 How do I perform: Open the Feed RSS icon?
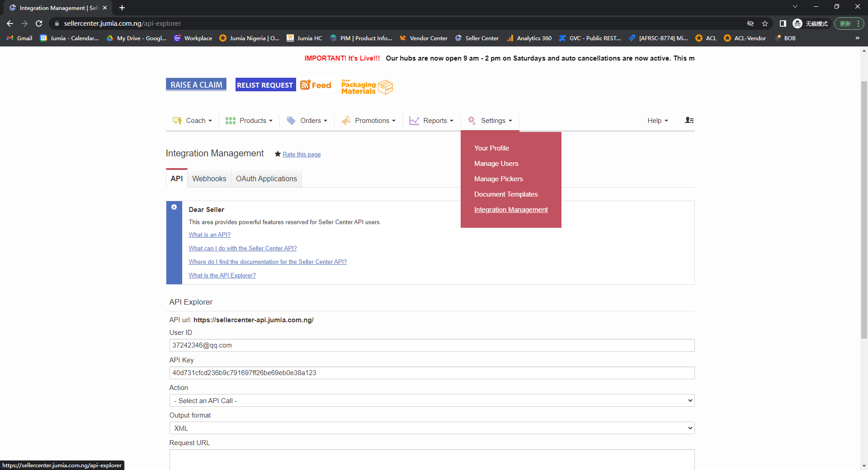click(316, 85)
